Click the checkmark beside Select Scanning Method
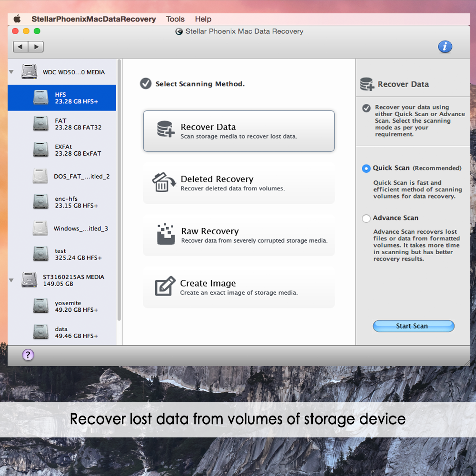This screenshot has height=476, width=476. click(146, 83)
